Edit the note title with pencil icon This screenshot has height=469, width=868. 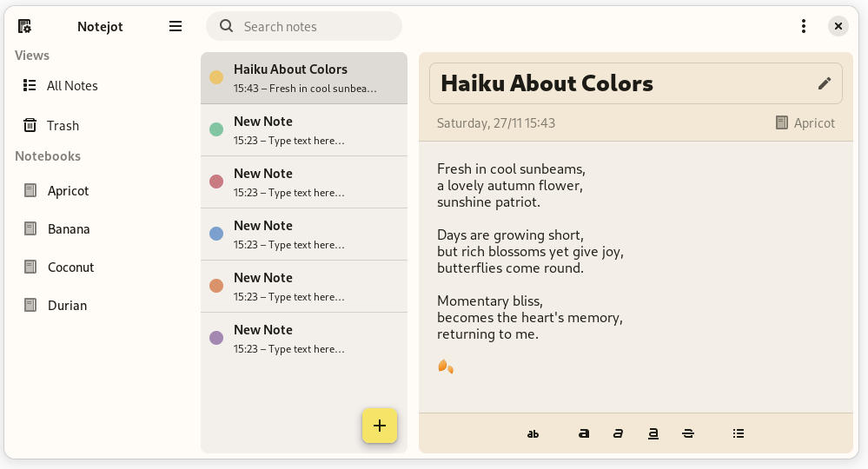tap(824, 83)
